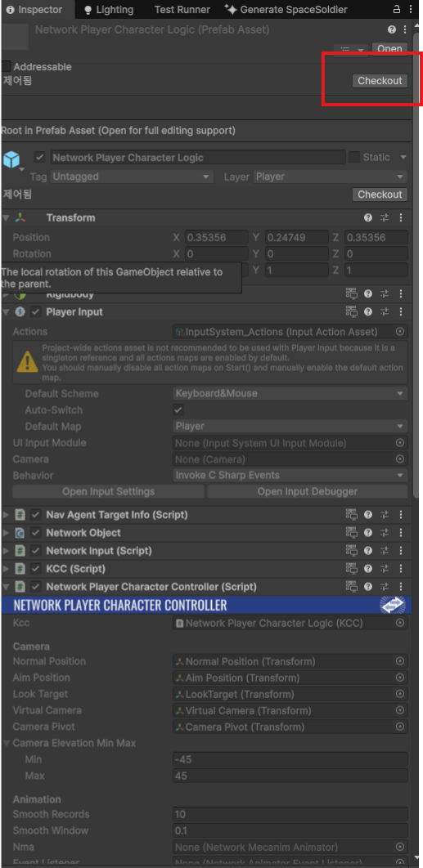The height and width of the screenshot is (868, 423).
Task: Click Network Object help icon
Action: 367,533
